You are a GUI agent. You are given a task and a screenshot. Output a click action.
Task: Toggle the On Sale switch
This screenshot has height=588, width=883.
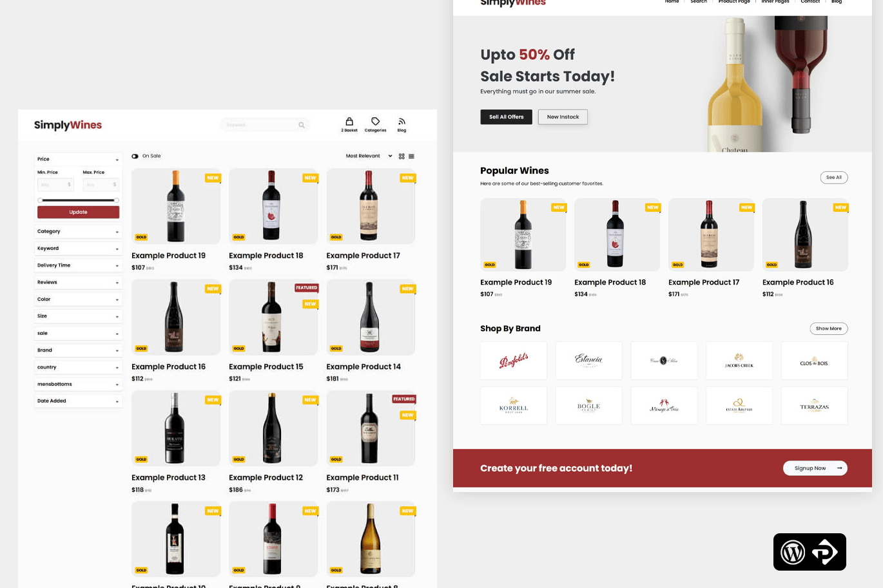(135, 156)
